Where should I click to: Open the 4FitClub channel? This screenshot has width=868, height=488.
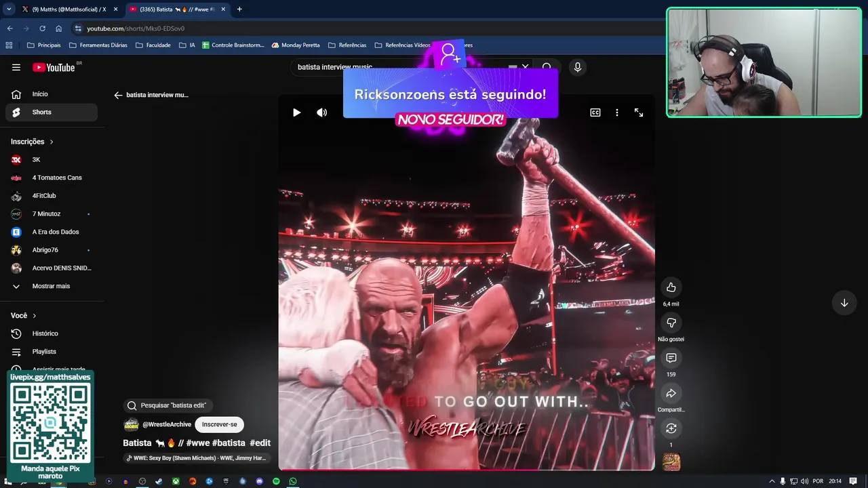[x=52, y=195]
